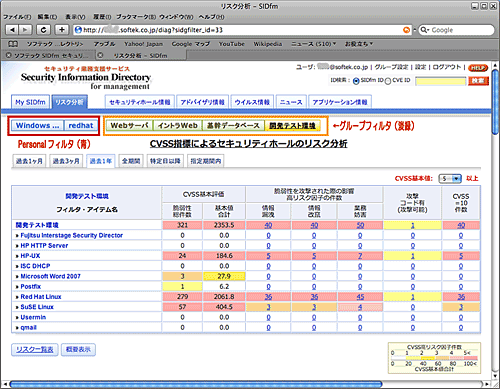
Task: Click the リスク一覧表 button
Action: [35, 350]
